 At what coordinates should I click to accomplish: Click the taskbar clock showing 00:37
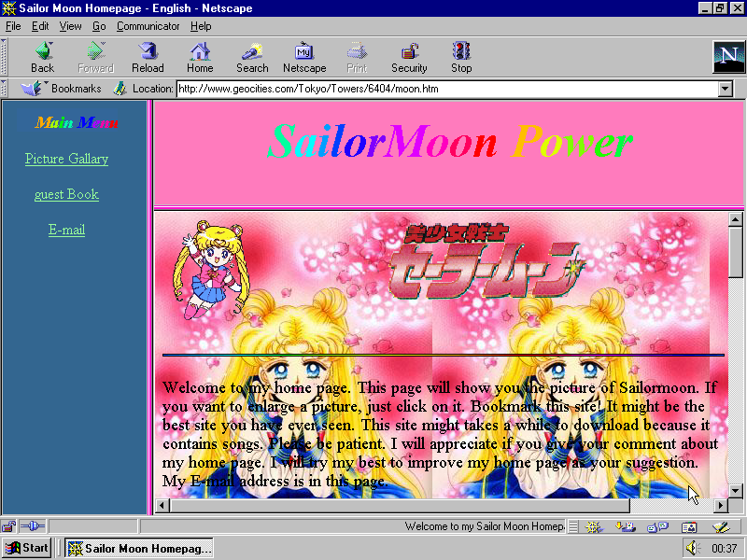pyautogui.click(x=725, y=549)
